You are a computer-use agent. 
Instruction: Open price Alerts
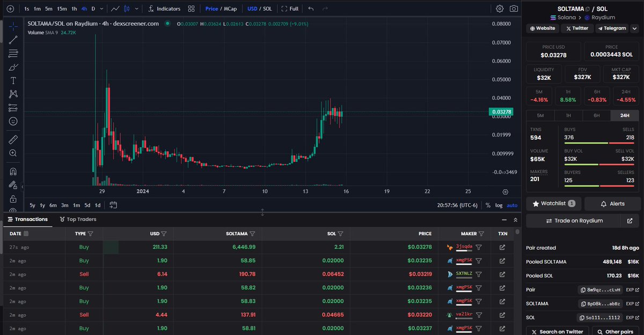(x=612, y=204)
